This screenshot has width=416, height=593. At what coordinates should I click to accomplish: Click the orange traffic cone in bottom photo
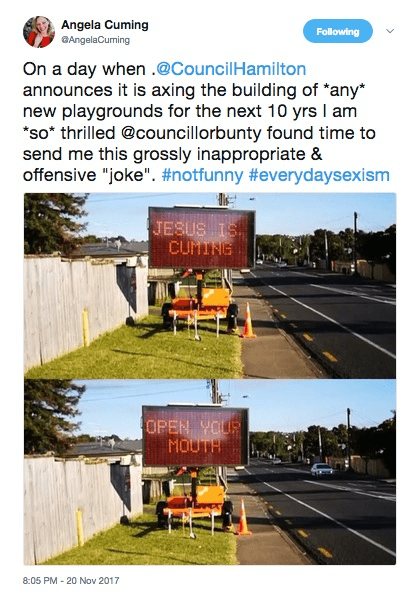point(243,517)
